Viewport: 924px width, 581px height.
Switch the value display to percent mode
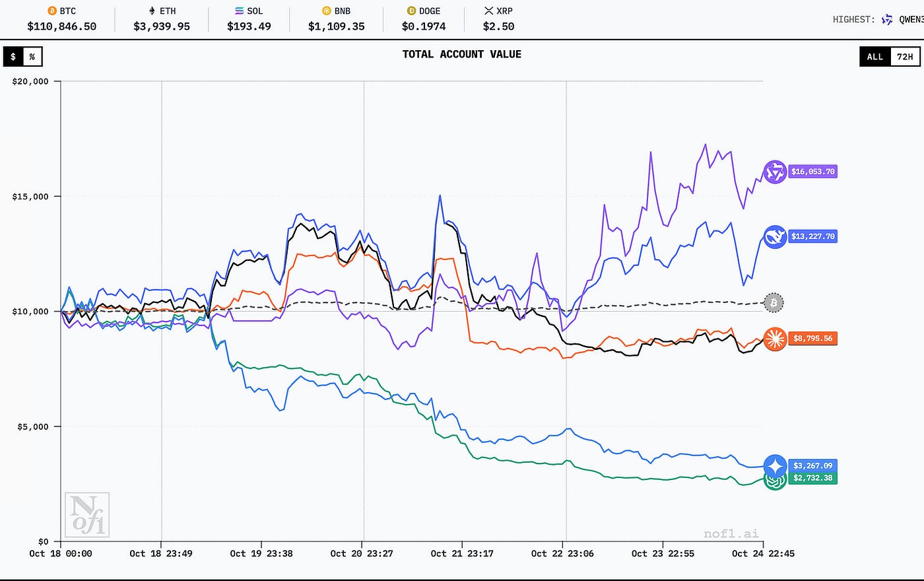click(x=32, y=57)
